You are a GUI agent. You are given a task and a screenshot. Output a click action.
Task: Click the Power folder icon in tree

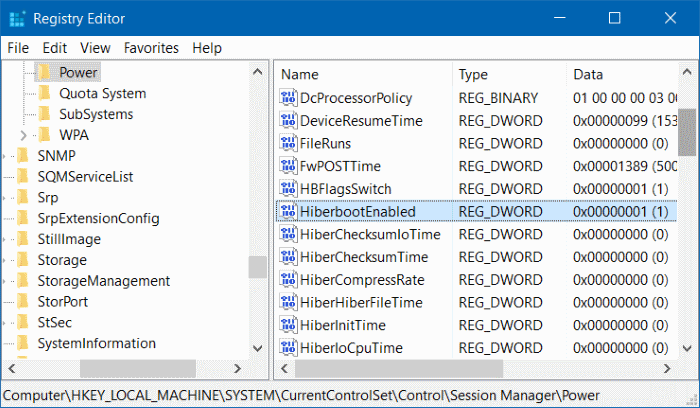click(45, 72)
